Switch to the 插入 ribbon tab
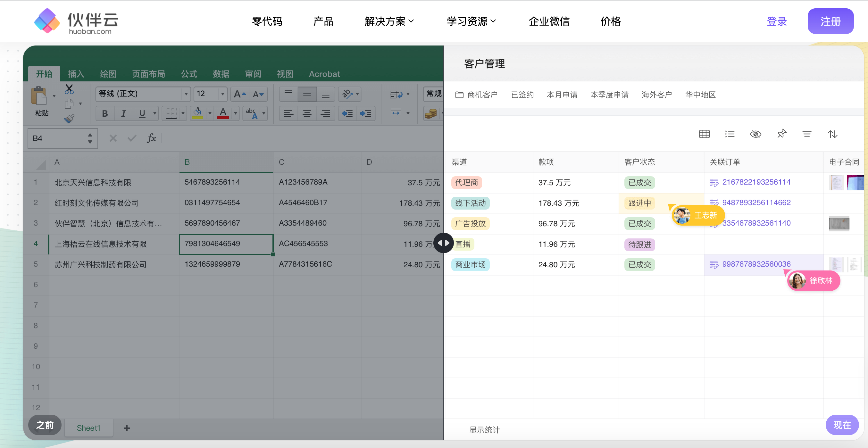868x448 pixels. [76, 74]
